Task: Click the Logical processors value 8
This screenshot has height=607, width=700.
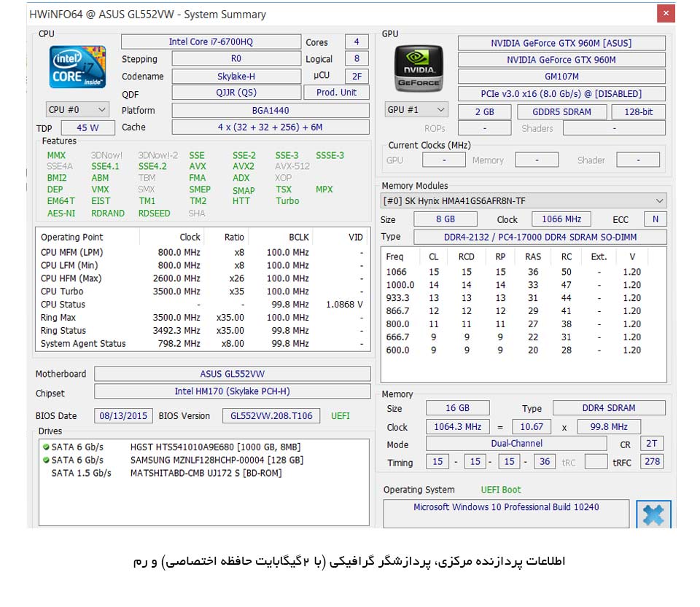Action: 357,58
